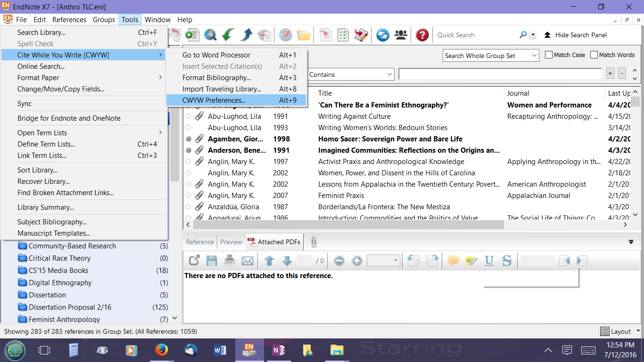This screenshot has width=644, height=362.
Task: Click the Go to Word Processor icon
Action: pyautogui.click(x=361, y=35)
